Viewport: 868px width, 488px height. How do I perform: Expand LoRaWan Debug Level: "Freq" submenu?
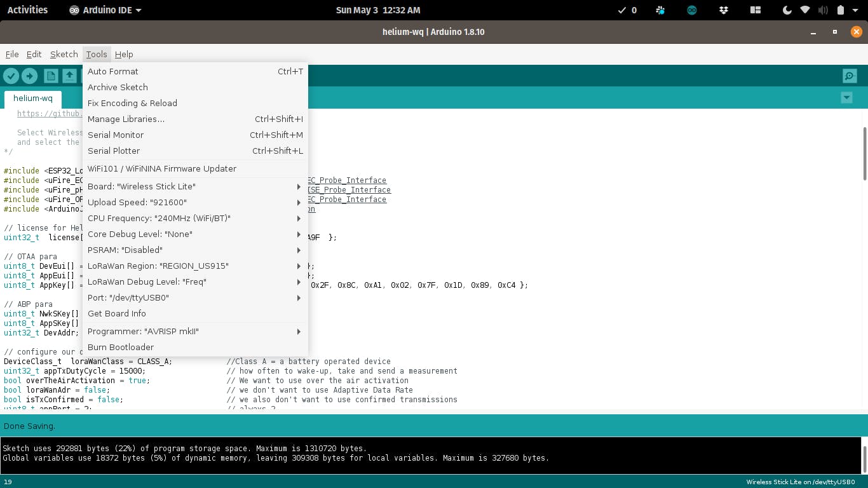click(195, 281)
